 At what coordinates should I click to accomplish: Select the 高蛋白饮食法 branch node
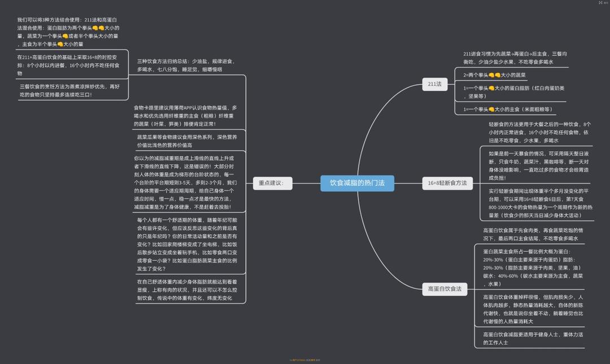click(x=445, y=289)
